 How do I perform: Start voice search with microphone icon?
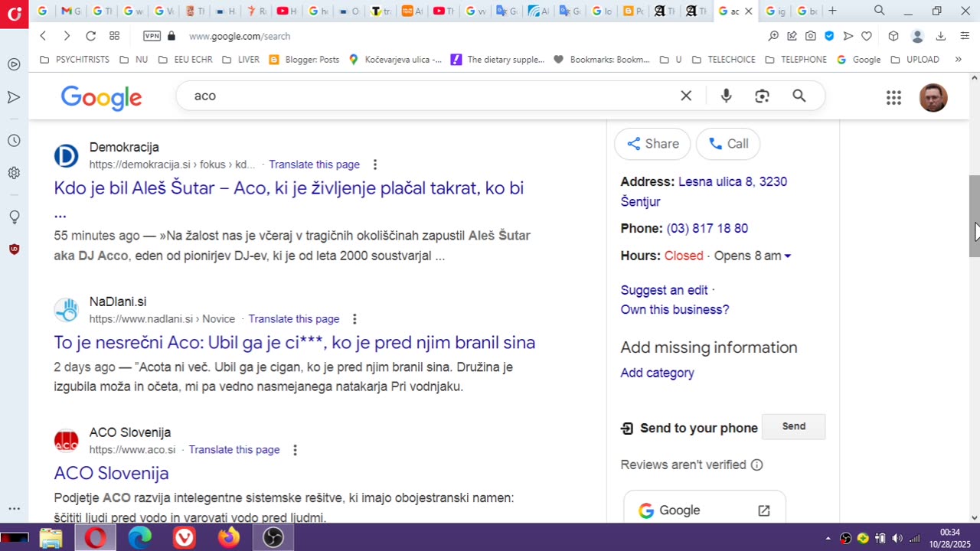(726, 96)
